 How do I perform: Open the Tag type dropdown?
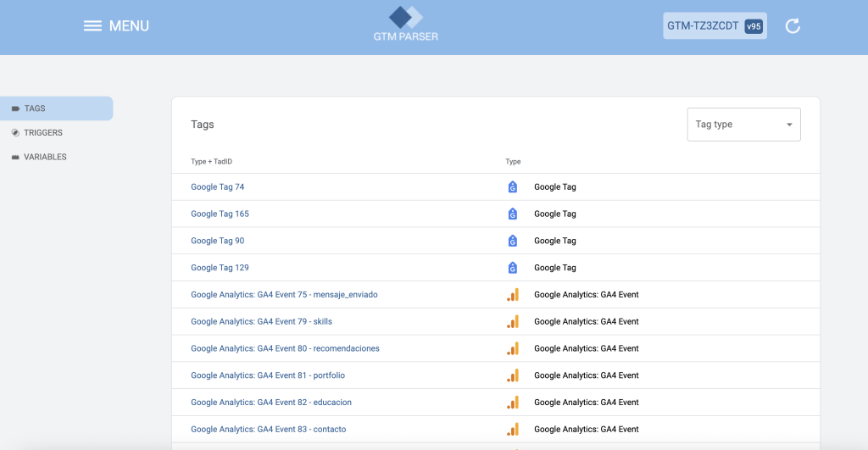point(743,125)
